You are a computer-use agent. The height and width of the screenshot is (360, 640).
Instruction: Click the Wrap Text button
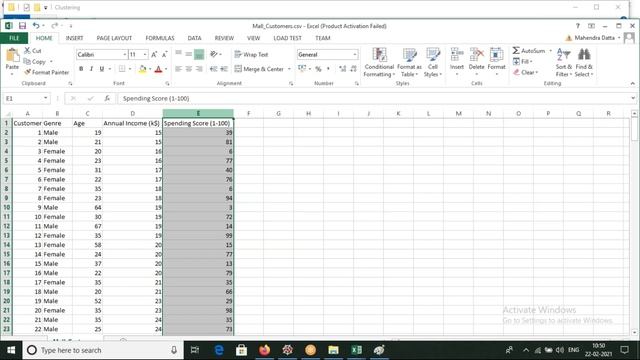coord(251,54)
